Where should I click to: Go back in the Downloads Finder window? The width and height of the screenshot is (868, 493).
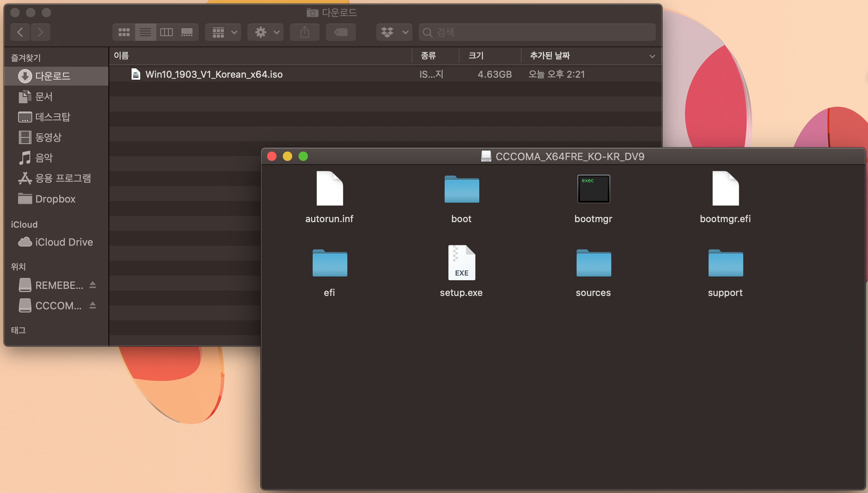[x=20, y=32]
